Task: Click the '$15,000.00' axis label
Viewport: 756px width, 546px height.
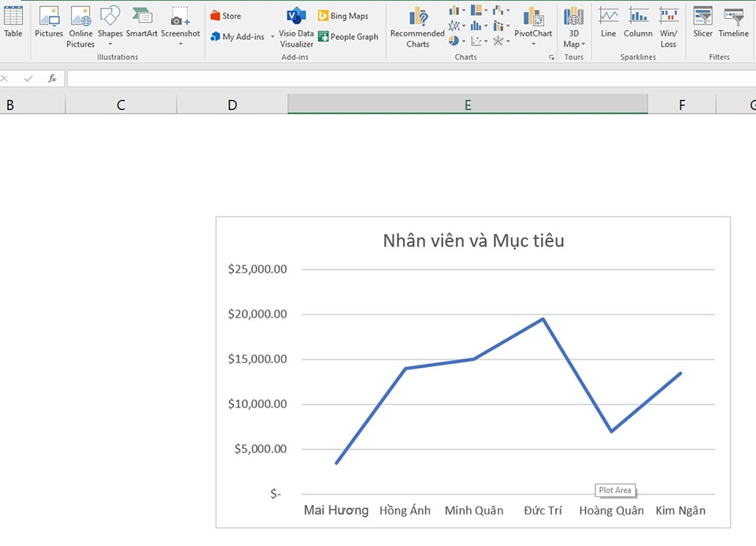Action: pos(258,358)
